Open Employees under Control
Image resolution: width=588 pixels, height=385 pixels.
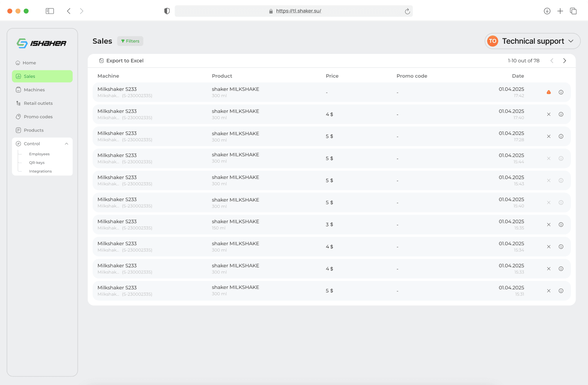[39, 154]
